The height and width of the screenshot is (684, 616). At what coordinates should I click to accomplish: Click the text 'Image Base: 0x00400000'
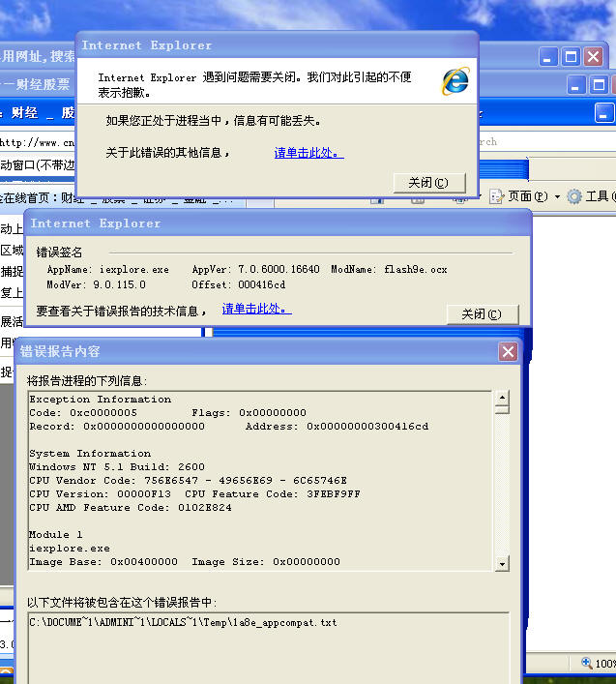[x=103, y=561]
